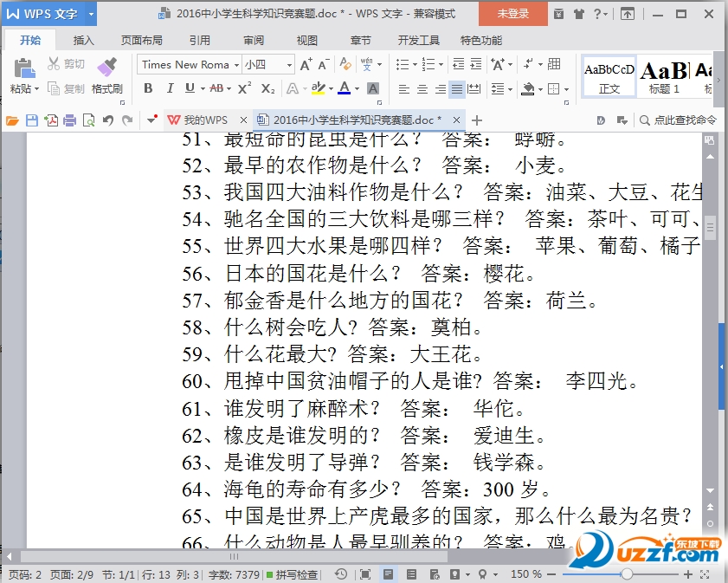Screen dimensions: 728x583
Task: Switch to full screen view in status bar
Action: point(365,574)
